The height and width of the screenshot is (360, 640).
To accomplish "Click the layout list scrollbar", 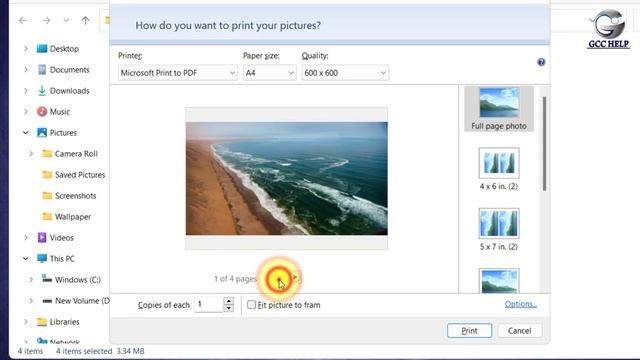I will click(x=544, y=144).
